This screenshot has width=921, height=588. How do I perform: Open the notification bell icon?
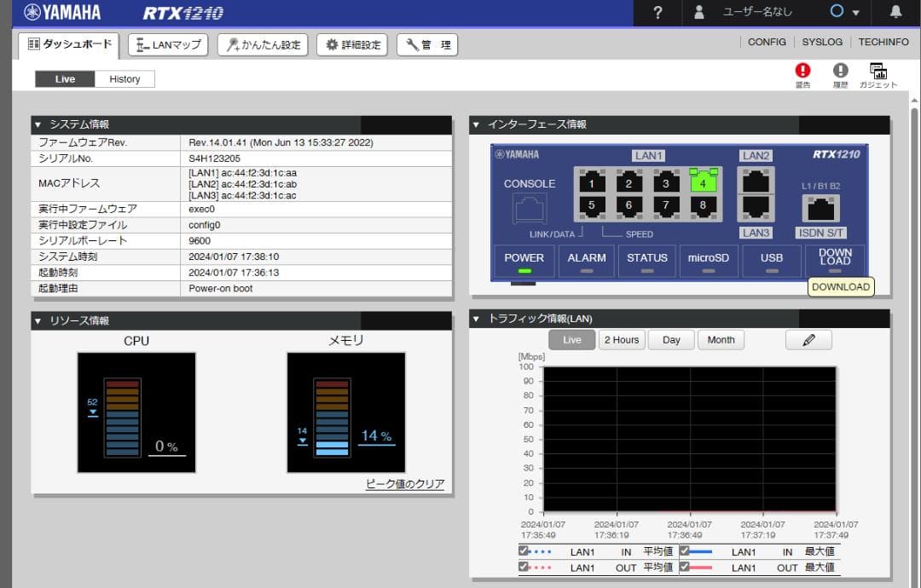pos(895,12)
